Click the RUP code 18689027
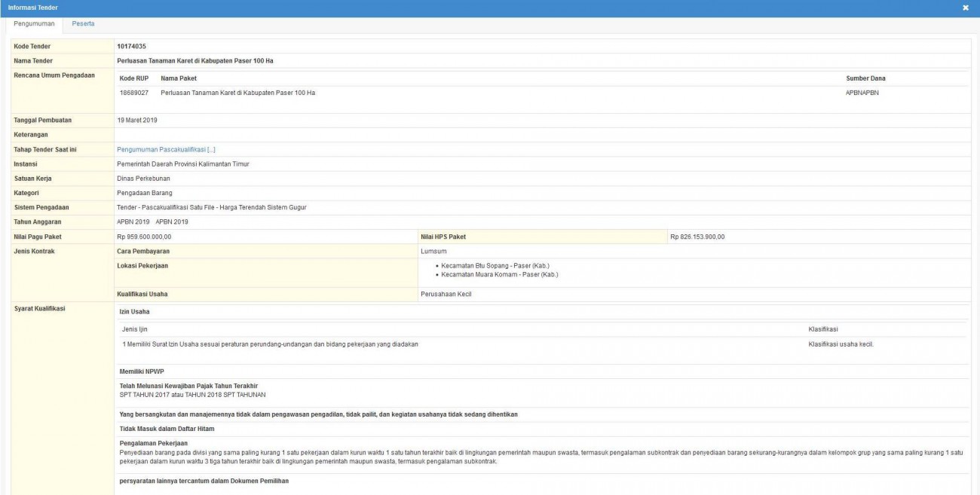Image resolution: width=980 pixels, height=495 pixels. 134,93
